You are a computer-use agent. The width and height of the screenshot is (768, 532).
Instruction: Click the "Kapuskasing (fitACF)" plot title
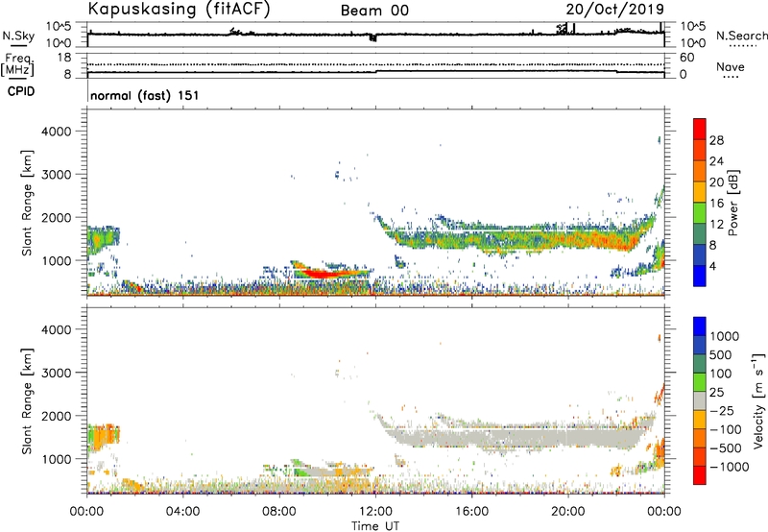click(179, 10)
